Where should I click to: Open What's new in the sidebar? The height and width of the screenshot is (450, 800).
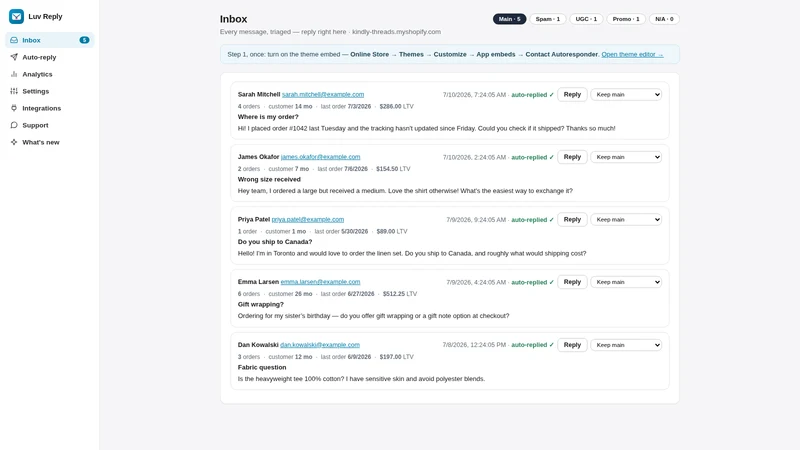(49, 142)
